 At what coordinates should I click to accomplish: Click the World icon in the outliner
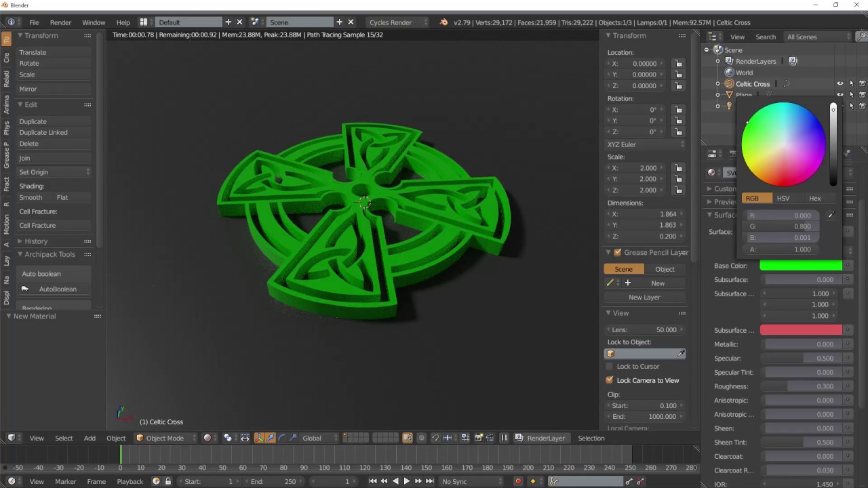729,73
